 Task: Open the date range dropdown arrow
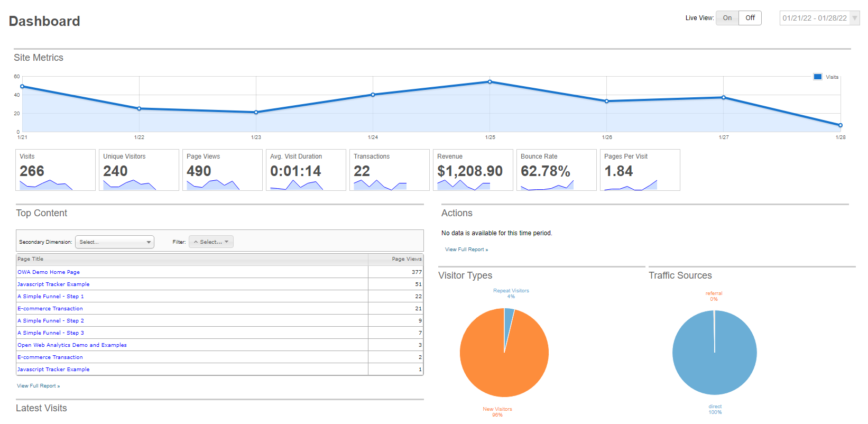pos(855,18)
